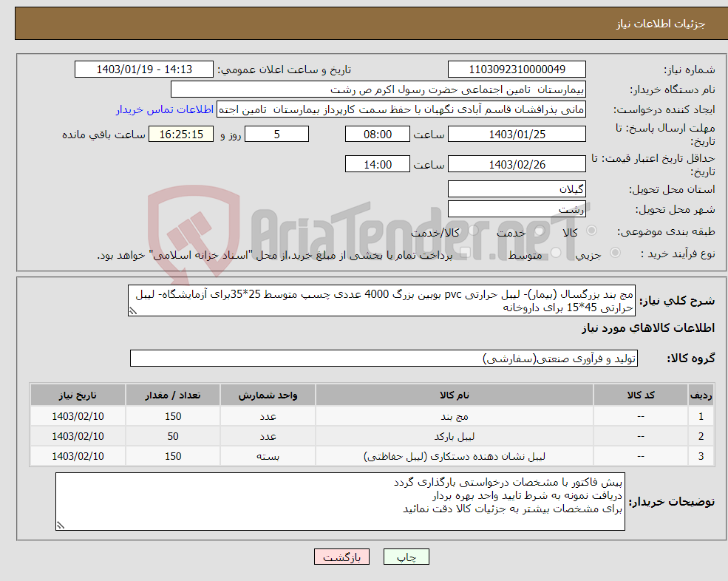728x581 pixels.
Task: Click the بازگشت back button
Action: 341,557
